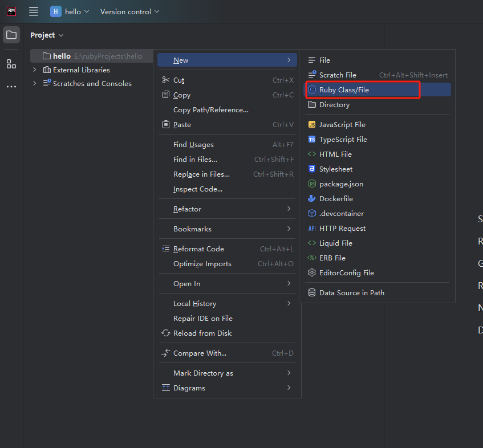
Task: Click the Ruby Class/File circle icon
Action: click(312, 89)
